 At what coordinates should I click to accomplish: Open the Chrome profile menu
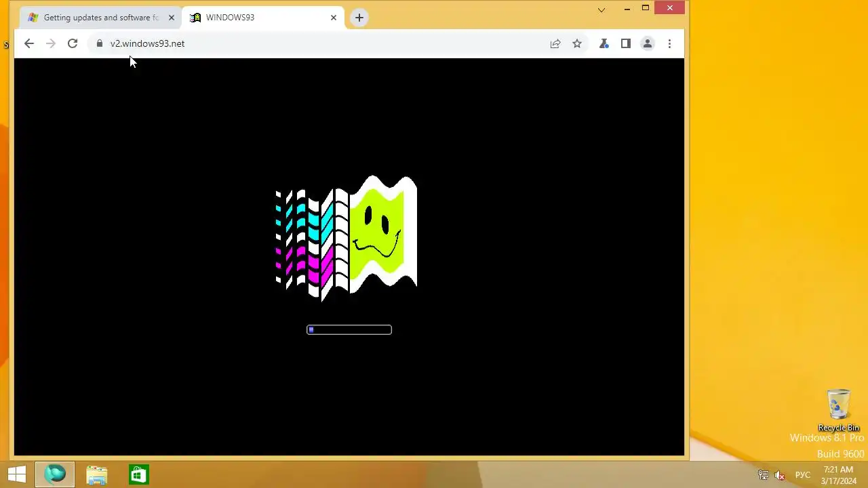(648, 43)
